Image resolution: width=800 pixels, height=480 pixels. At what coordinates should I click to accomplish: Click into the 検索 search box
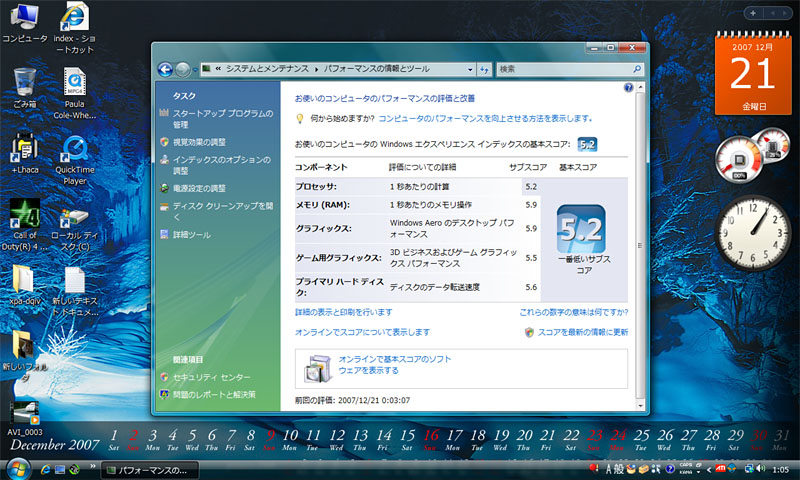pos(564,69)
